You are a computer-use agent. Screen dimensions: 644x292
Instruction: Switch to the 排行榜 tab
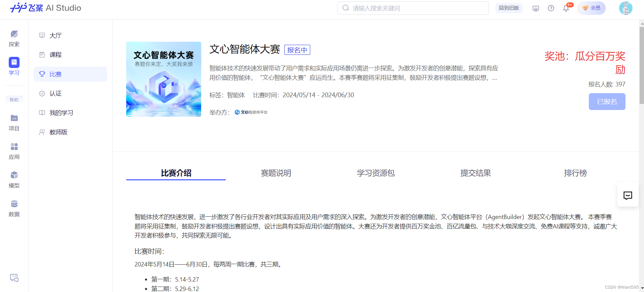(x=575, y=173)
